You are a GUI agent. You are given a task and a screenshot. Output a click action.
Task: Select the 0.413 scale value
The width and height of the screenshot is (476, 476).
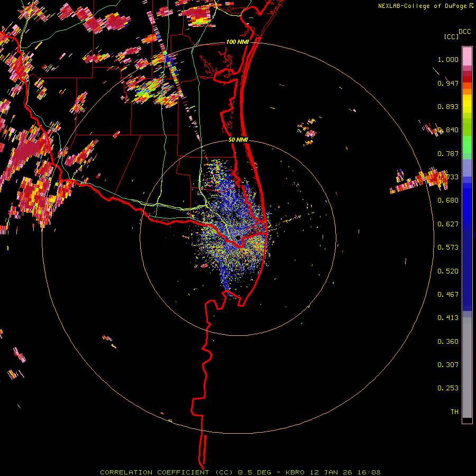point(448,318)
